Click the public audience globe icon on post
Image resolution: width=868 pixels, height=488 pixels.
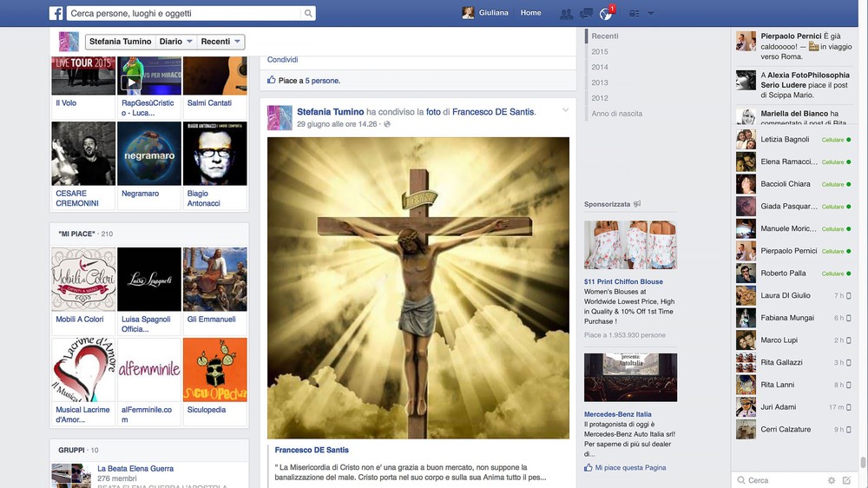point(387,124)
